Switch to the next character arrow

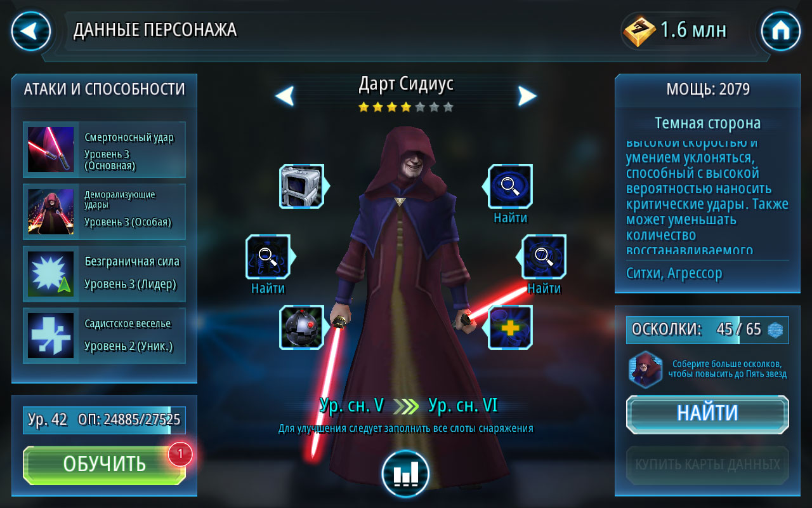(x=527, y=96)
